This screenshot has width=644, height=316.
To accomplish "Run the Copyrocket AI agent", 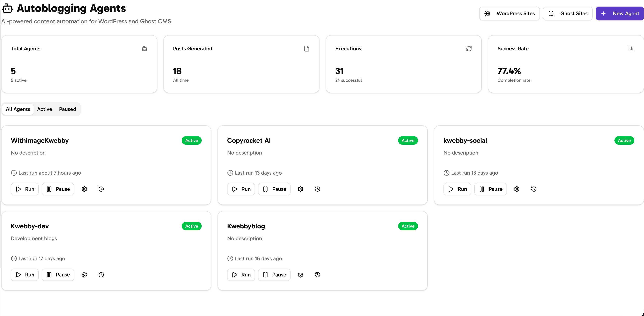I will click(241, 189).
